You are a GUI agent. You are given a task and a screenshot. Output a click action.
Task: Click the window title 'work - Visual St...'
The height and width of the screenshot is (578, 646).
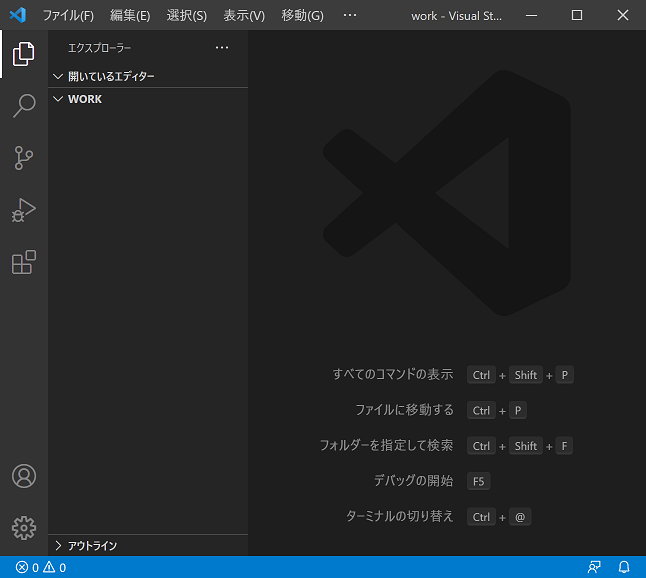(456, 16)
